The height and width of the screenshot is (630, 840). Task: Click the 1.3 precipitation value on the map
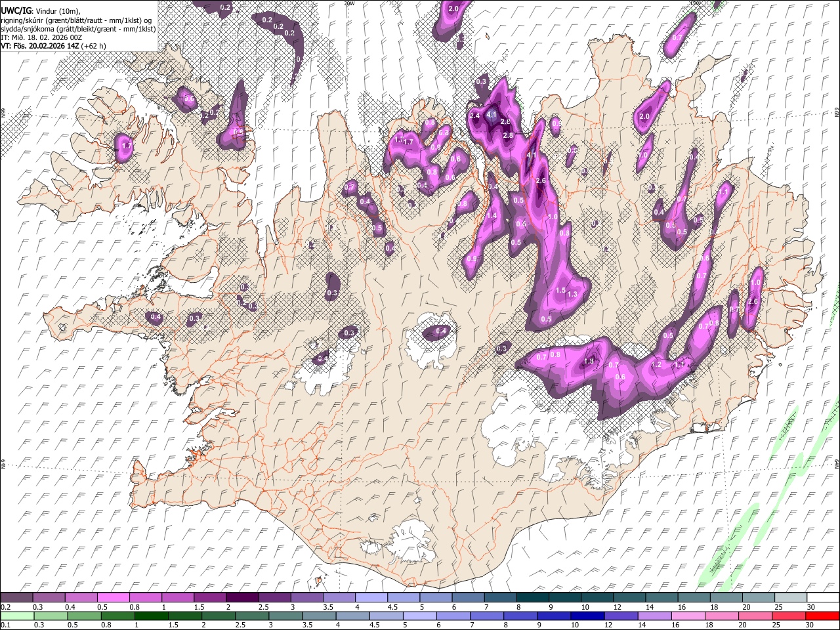click(572, 295)
